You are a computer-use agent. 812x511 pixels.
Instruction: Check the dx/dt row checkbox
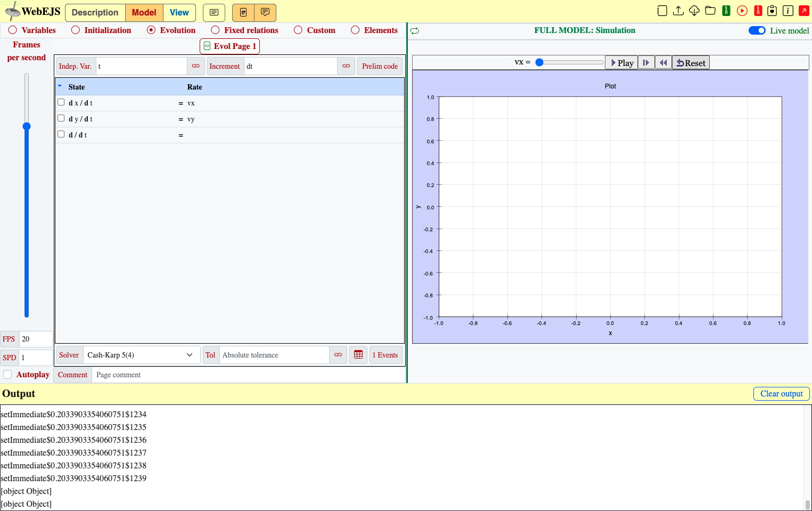click(x=61, y=102)
